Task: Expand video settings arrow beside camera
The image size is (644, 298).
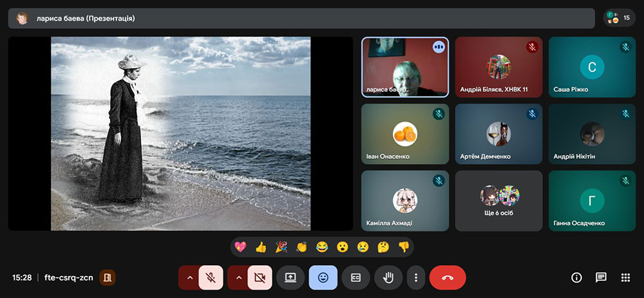Action: pos(238,277)
